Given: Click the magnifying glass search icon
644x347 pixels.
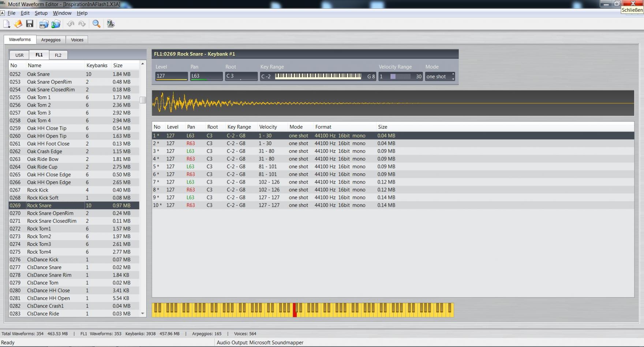Looking at the screenshot, I should click(x=96, y=24).
